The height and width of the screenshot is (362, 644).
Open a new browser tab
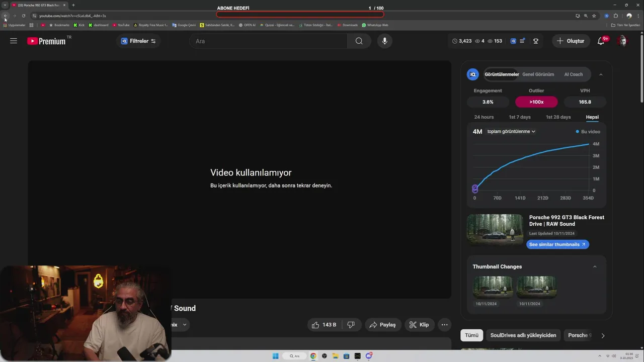click(73, 5)
